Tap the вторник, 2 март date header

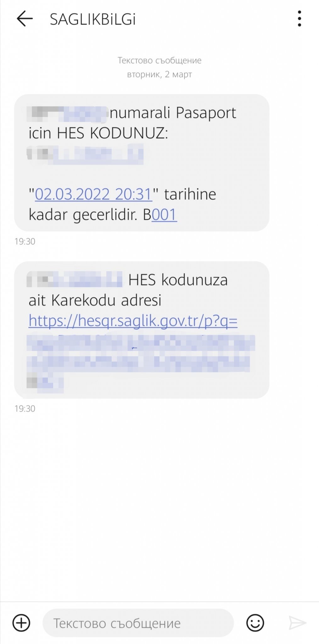[x=159, y=75]
